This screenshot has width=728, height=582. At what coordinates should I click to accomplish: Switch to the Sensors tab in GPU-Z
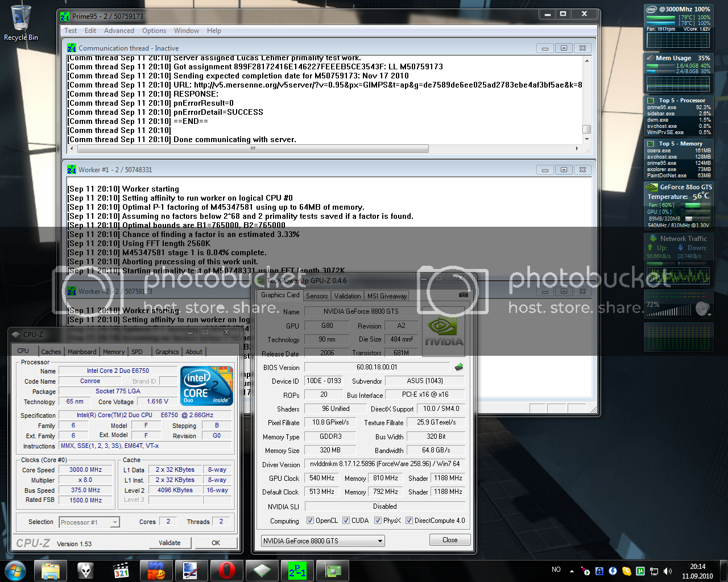click(317, 296)
